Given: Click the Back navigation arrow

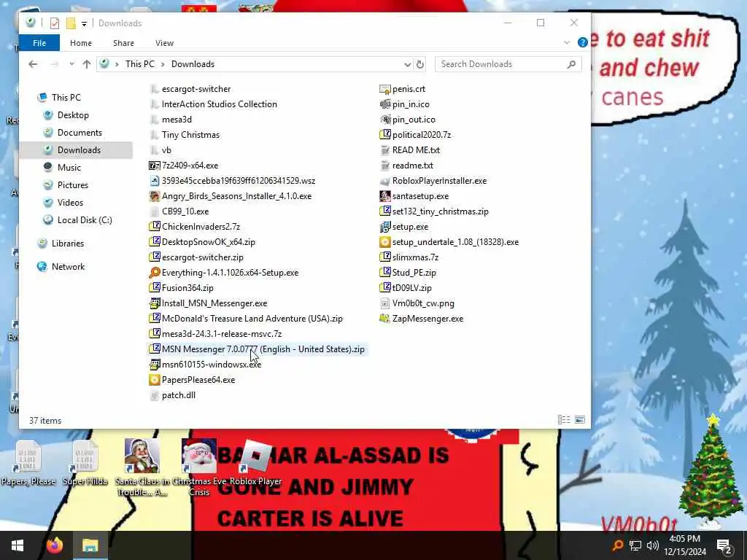Looking at the screenshot, I should pyautogui.click(x=33, y=64).
